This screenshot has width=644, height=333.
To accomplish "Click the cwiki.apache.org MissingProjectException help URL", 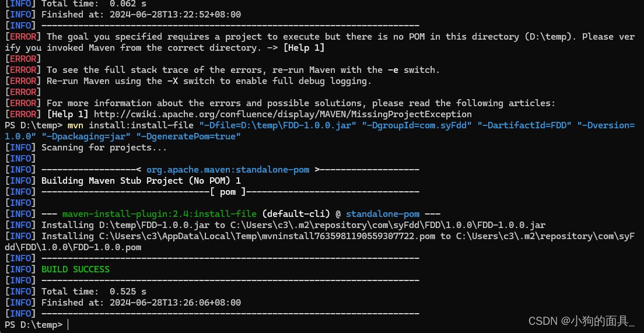I will (x=282, y=114).
